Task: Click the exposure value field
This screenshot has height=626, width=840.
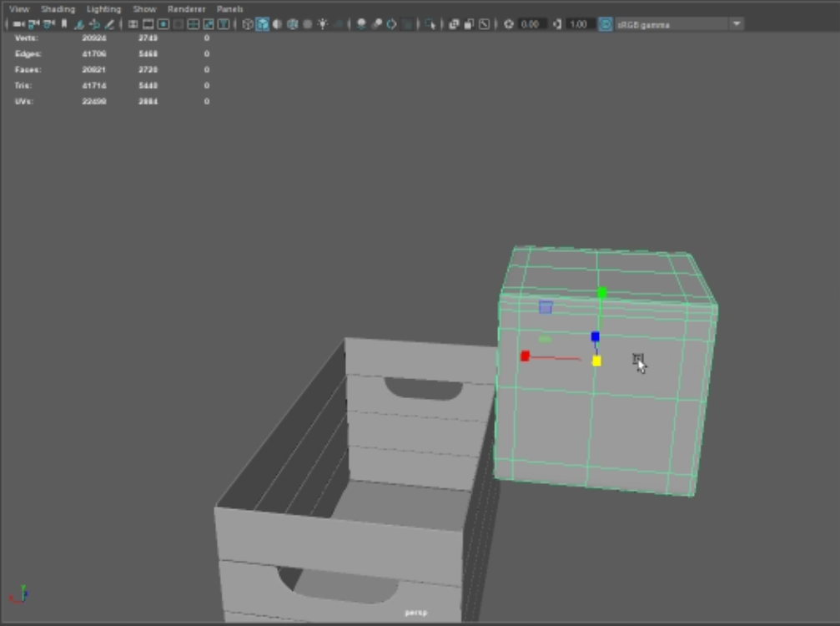Action: tap(530, 24)
